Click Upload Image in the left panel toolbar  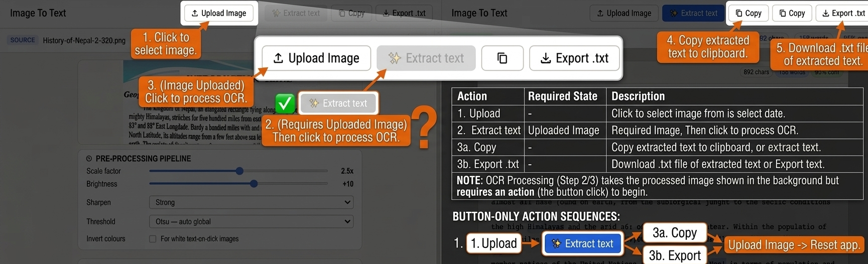click(x=219, y=13)
